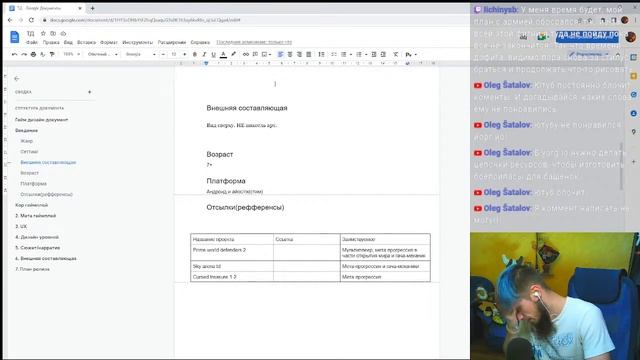Clear formatting with the toolbar icon
This screenshot has height=360, width=640.
[396, 54]
